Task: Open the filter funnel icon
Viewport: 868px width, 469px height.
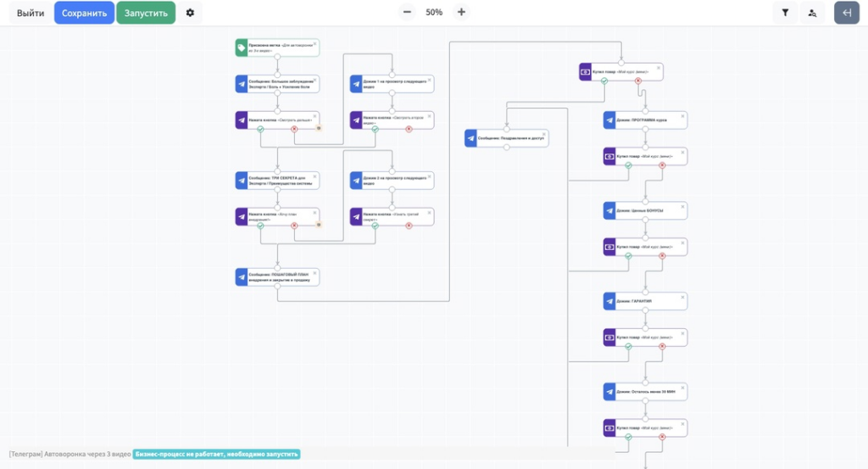Action: 785,13
